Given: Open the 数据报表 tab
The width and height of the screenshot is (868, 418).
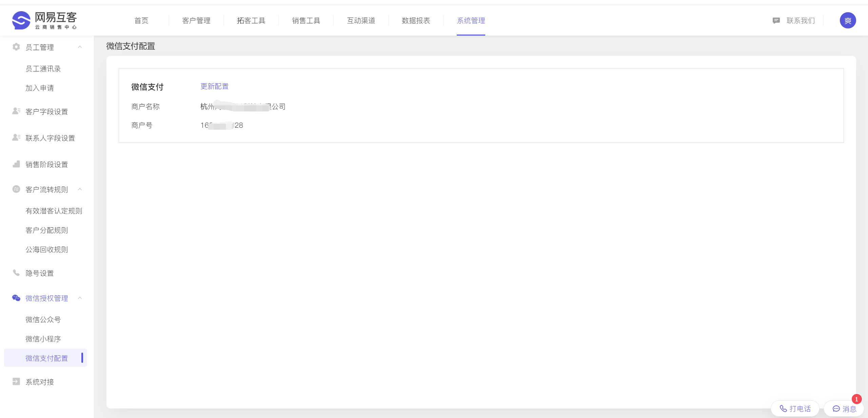Looking at the screenshot, I should tap(416, 21).
